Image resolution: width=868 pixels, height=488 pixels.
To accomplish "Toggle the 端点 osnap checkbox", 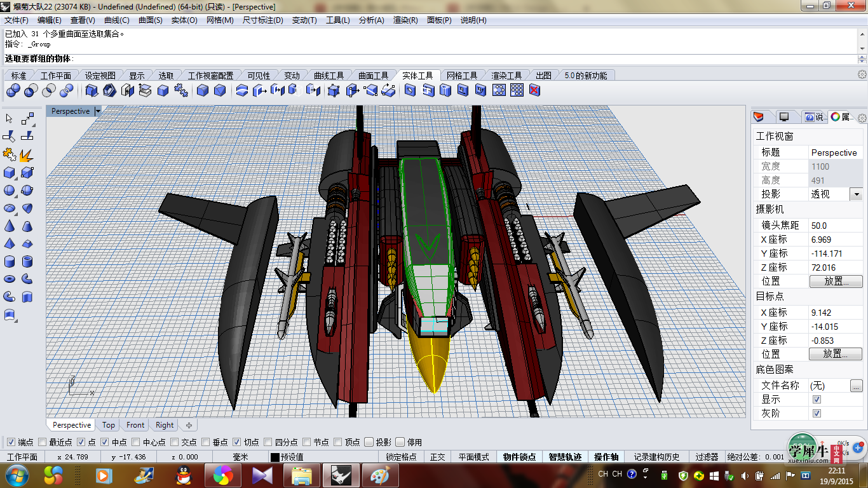I will click(11, 442).
